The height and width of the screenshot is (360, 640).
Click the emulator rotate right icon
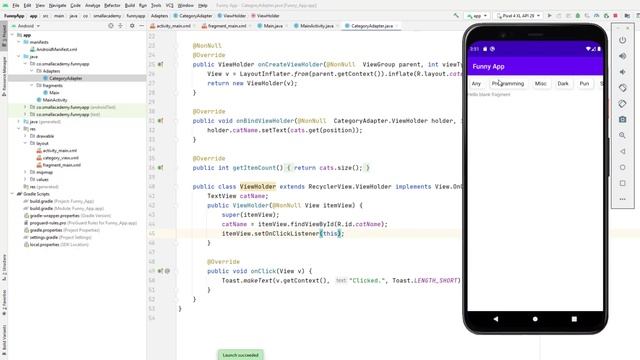coord(622,104)
